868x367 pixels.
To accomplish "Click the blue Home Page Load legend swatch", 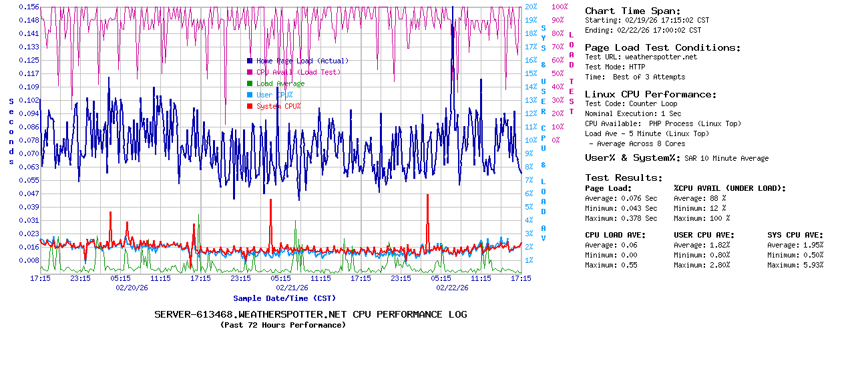I will click(250, 61).
